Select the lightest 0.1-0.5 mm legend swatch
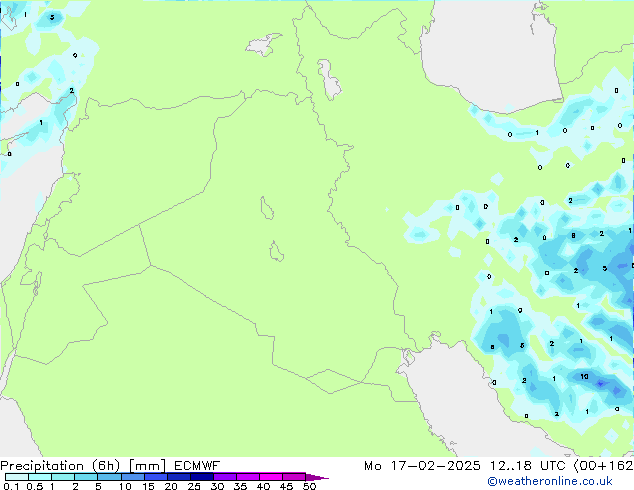Screen dimensions: 634x490 coord(17,477)
